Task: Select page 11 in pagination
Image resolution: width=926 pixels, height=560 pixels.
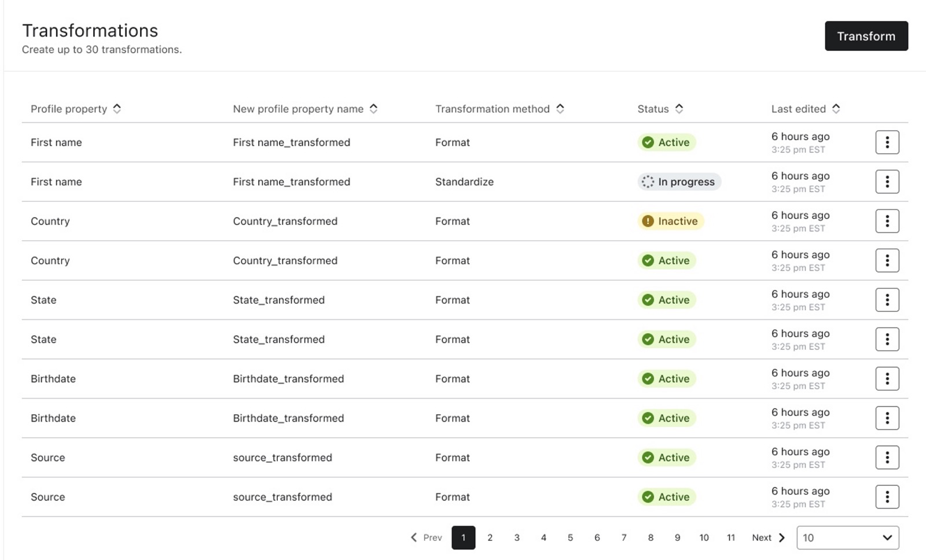Action: (x=730, y=537)
